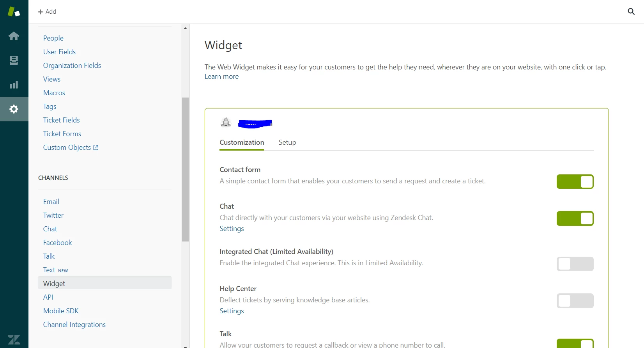This screenshot has width=644, height=348.
Task: Open the Admin gear icon
Action: [14, 109]
